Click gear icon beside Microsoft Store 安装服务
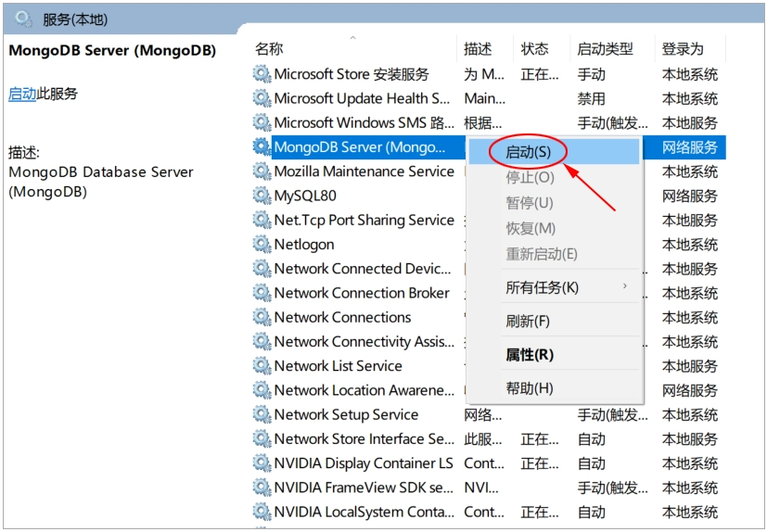 (262, 74)
